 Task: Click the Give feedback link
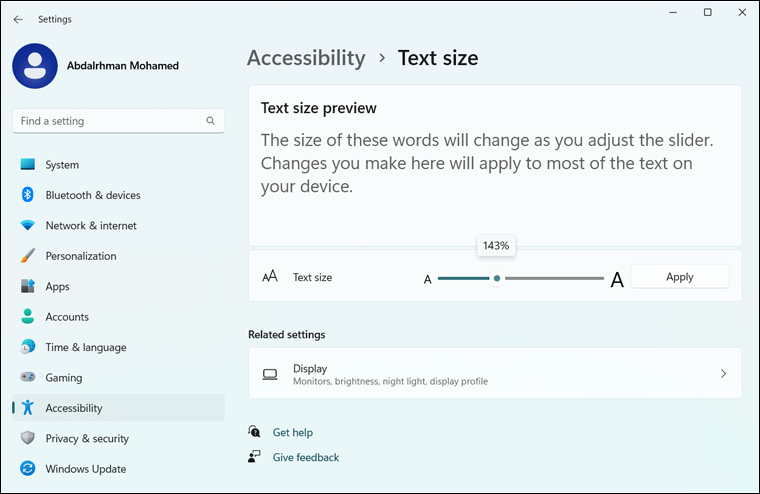click(x=306, y=457)
